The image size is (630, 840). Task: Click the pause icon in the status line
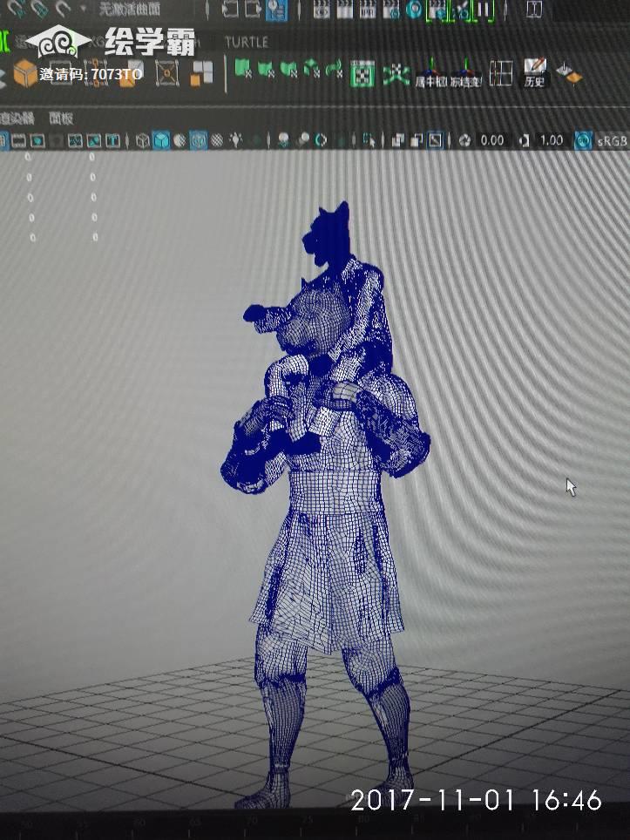pos(484,10)
